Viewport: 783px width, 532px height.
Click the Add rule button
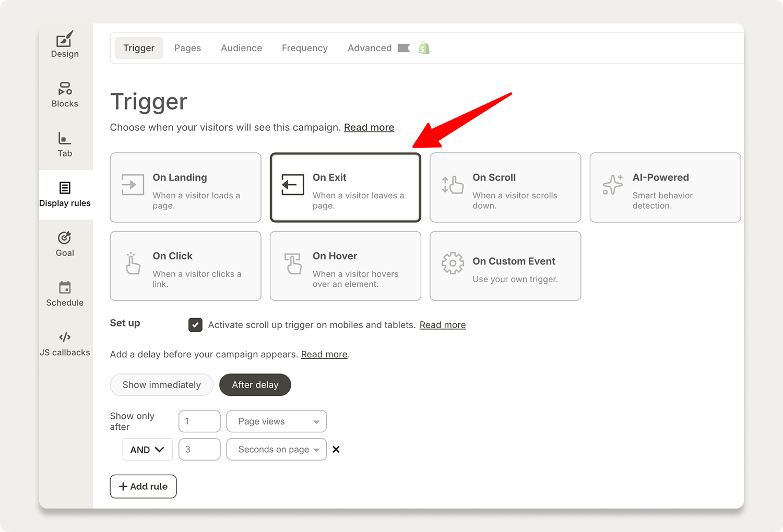[143, 486]
